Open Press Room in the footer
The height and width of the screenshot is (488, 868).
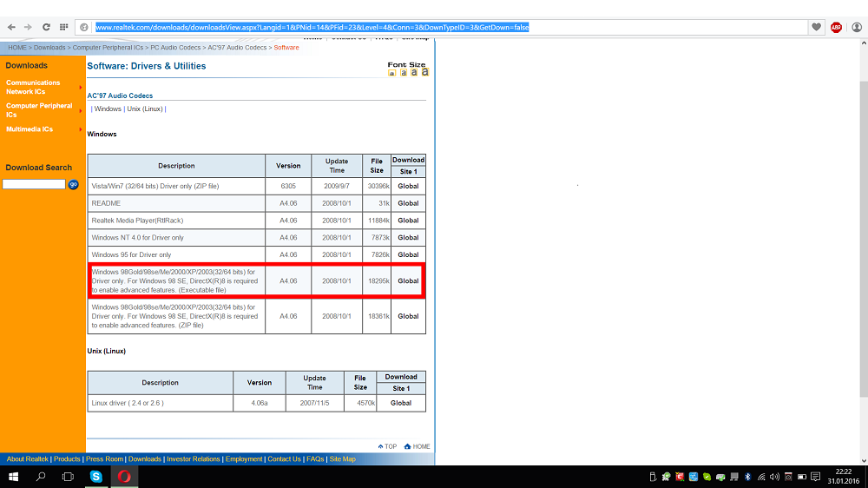[104, 459]
